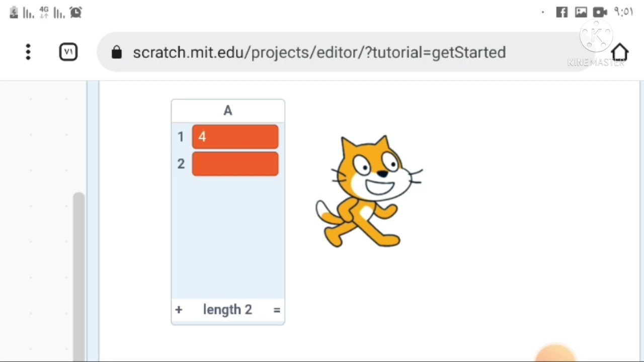Click the list resize handle (=)
The width and height of the screenshot is (644, 362).
[x=277, y=310]
